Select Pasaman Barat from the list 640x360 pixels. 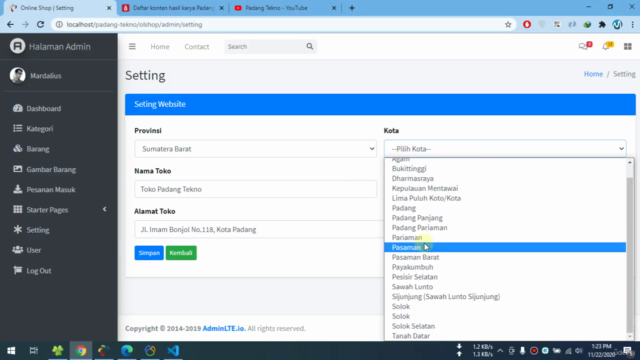coord(505,257)
